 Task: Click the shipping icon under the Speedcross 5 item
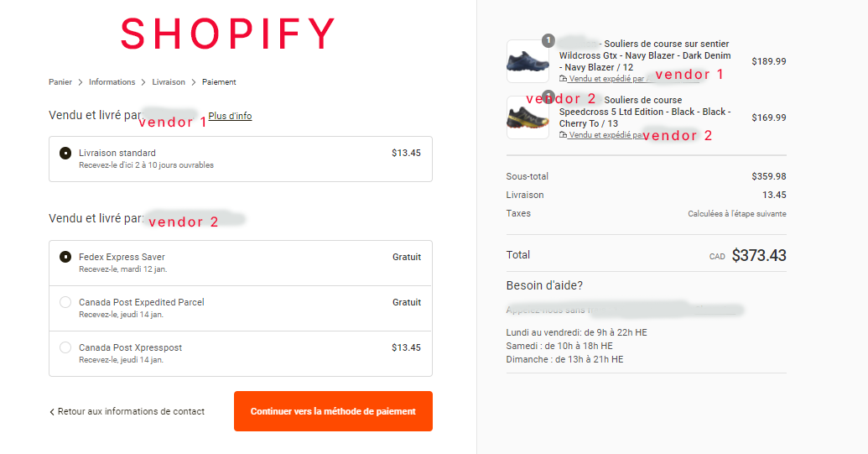(x=563, y=134)
